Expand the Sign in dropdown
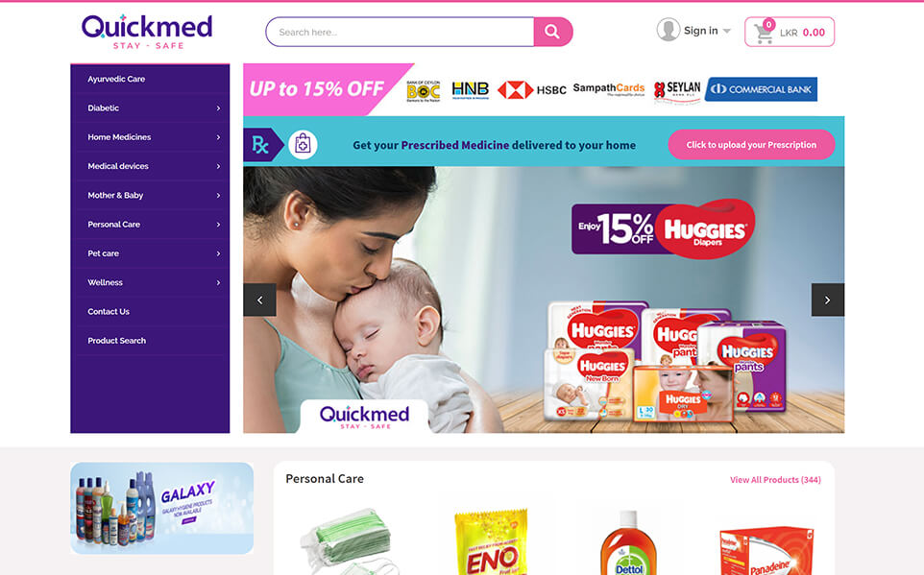This screenshot has height=575, width=924. [726, 32]
